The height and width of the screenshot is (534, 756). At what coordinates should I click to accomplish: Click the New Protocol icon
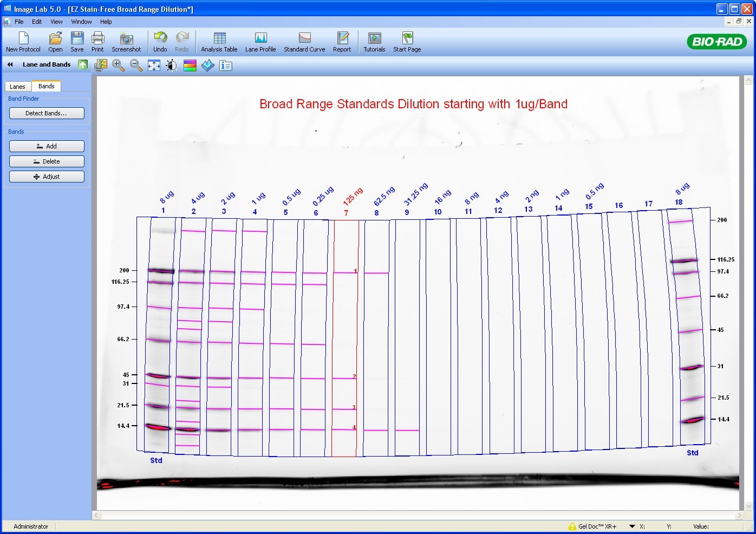23,42
